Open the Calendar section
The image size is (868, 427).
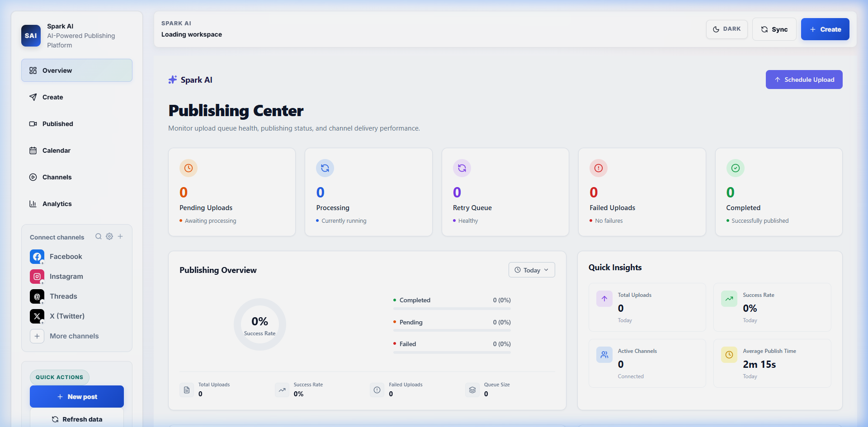click(77, 150)
